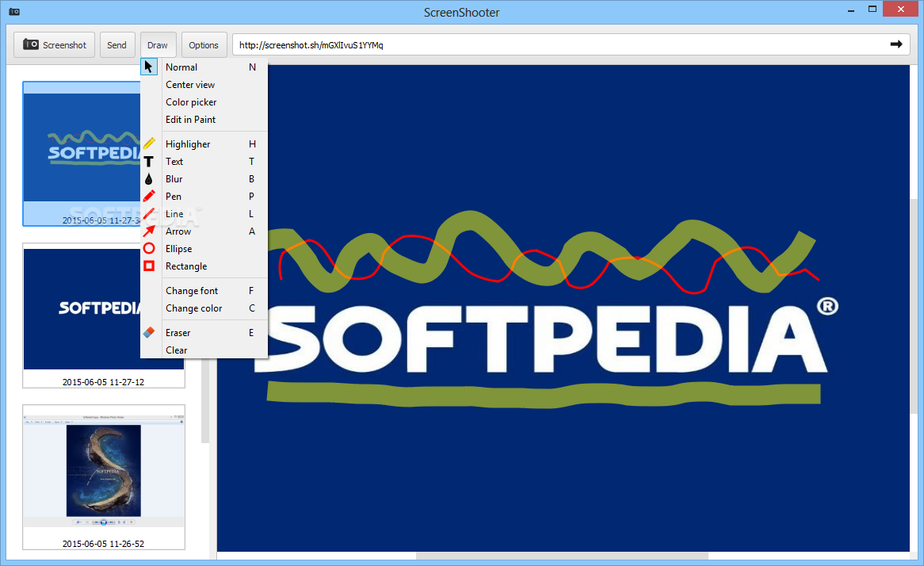Viewport: 924px width, 566px height.
Task: Select the highlighted top Softpedia thumbnail
Action: point(82,154)
